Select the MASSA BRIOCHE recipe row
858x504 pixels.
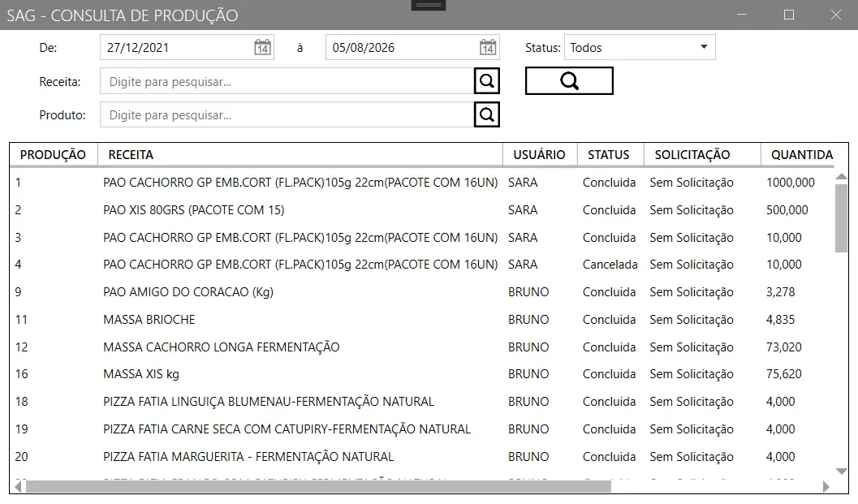pos(422,319)
